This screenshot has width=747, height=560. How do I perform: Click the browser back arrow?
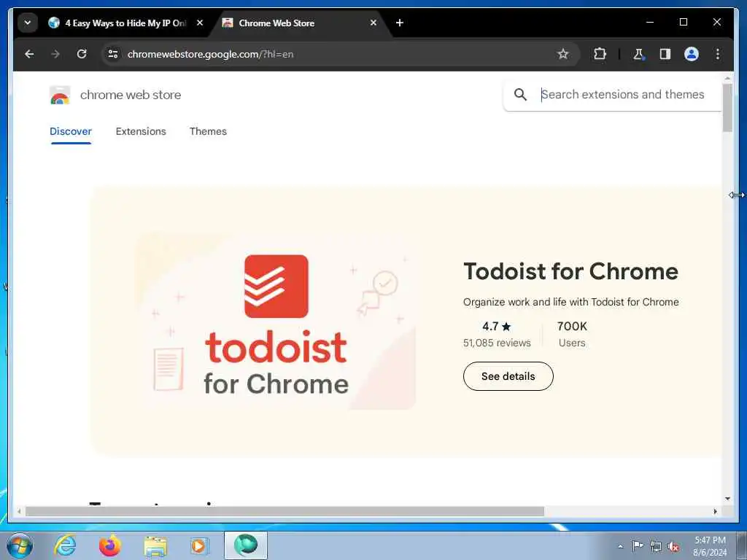point(29,54)
